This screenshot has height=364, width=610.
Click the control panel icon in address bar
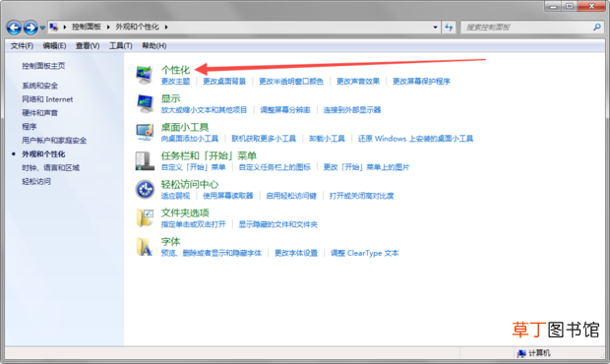(54, 27)
